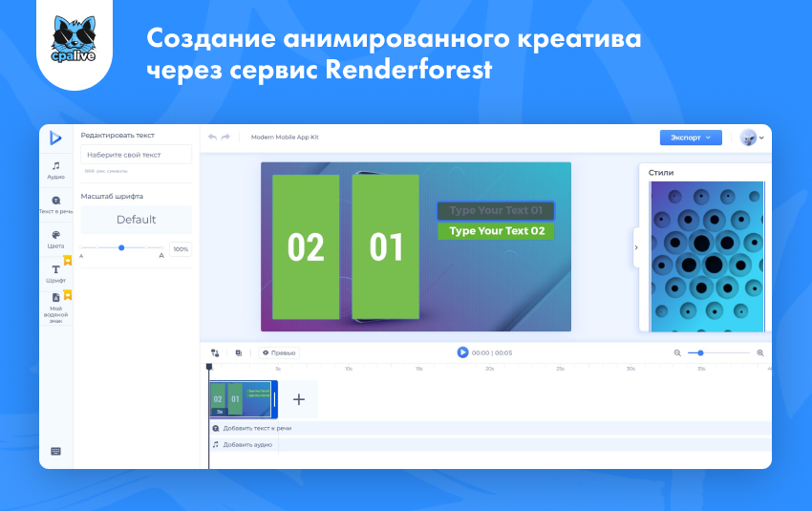Click the keyboard shortcuts icon

coord(56,451)
